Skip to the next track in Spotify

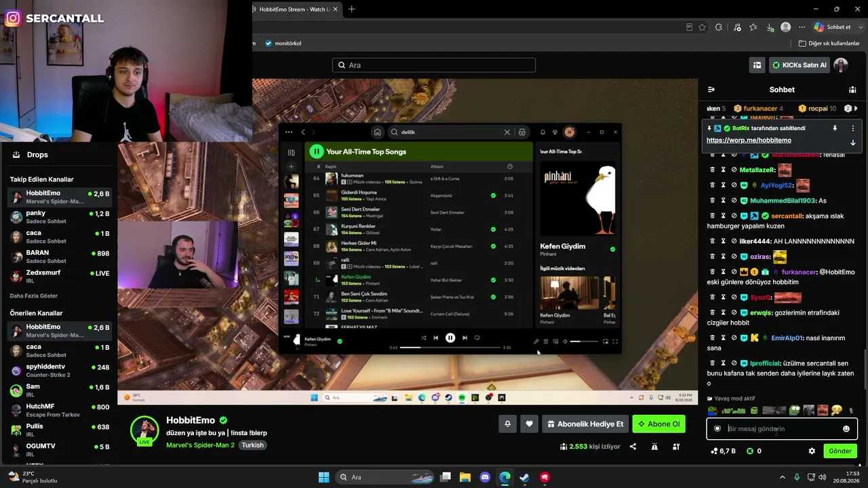pyautogui.click(x=465, y=338)
